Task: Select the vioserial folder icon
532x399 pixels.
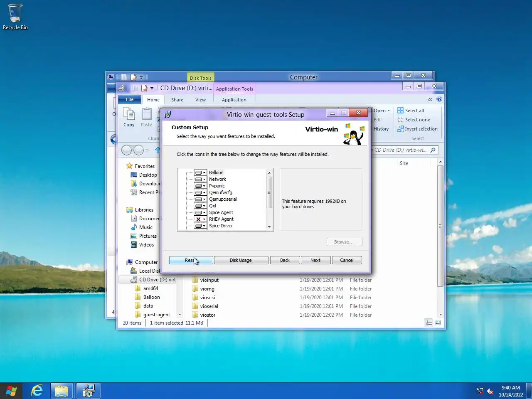Action: point(195,306)
